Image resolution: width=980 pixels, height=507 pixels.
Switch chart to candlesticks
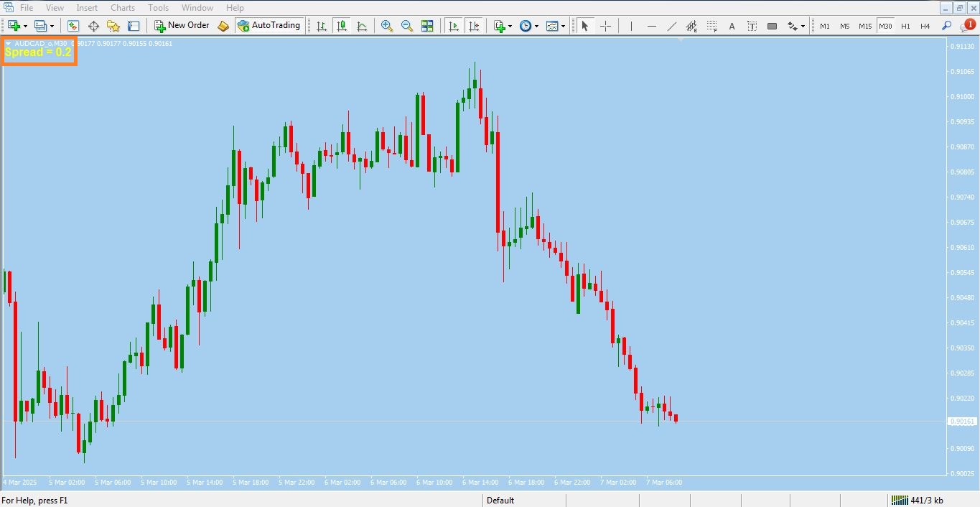pyautogui.click(x=342, y=26)
